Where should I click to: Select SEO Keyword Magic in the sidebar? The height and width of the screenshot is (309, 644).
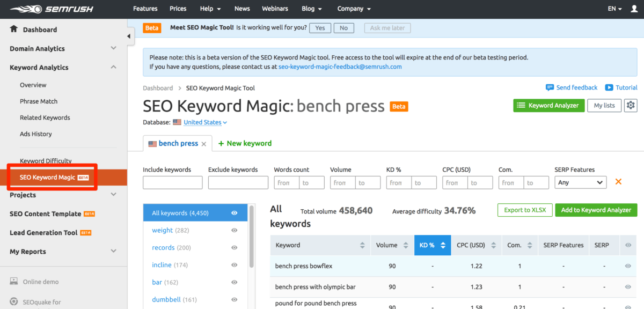click(x=63, y=177)
